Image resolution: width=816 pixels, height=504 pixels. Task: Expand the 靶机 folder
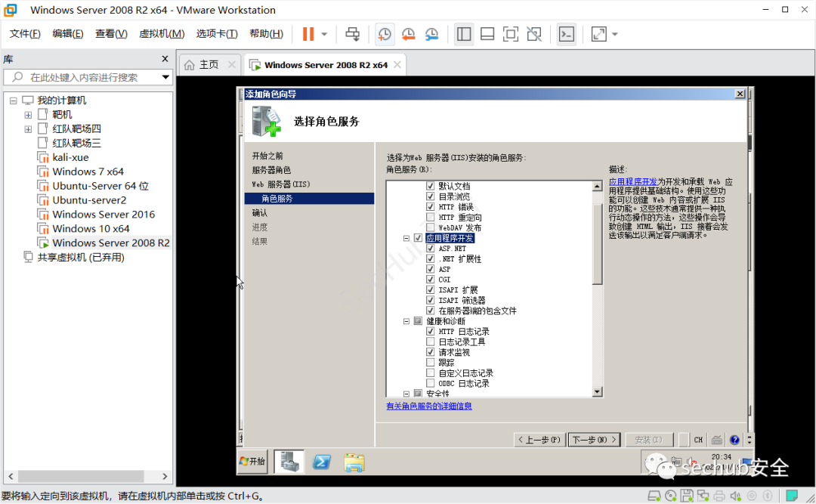pyautogui.click(x=28, y=115)
